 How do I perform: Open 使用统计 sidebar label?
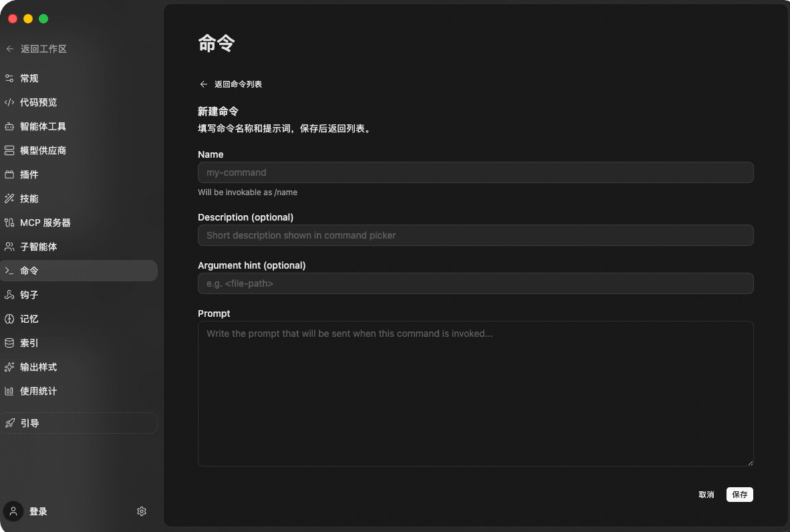coord(39,391)
